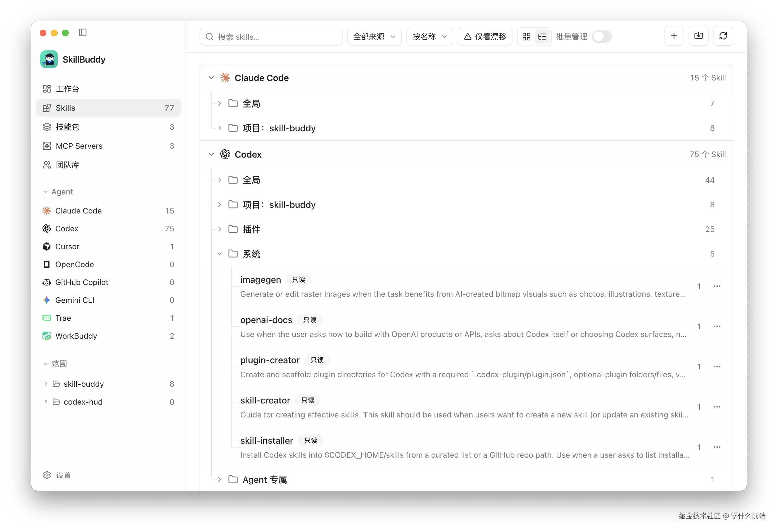Click the skill-installer description text

point(465,455)
